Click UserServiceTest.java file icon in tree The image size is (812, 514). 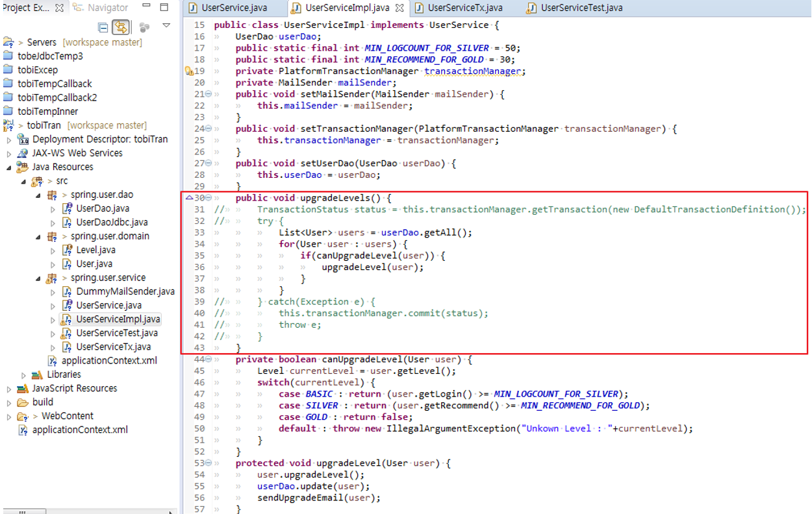point(67,333)
